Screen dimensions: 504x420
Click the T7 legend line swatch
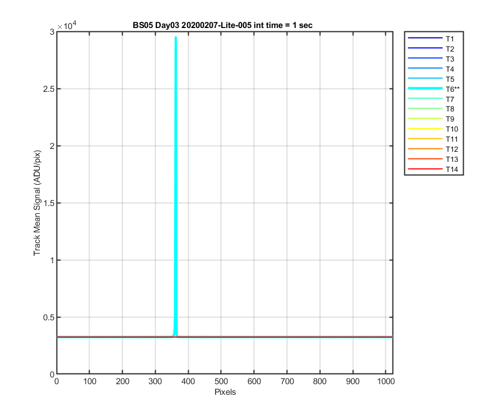(425, 99)
